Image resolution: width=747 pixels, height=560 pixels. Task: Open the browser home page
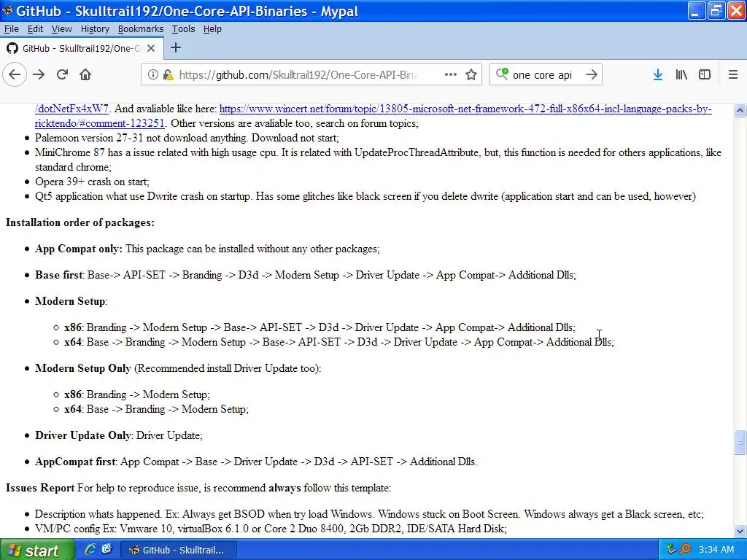click(85, 75)
